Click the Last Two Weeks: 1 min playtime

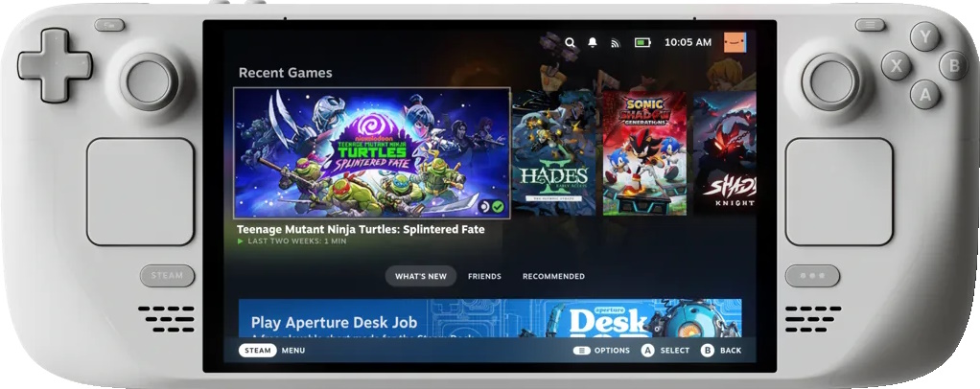coord(292,241)
